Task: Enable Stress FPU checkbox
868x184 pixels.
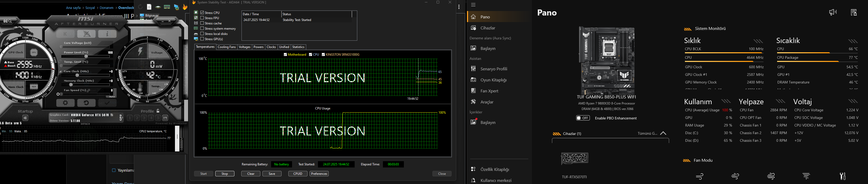Action: coord(202,18)
